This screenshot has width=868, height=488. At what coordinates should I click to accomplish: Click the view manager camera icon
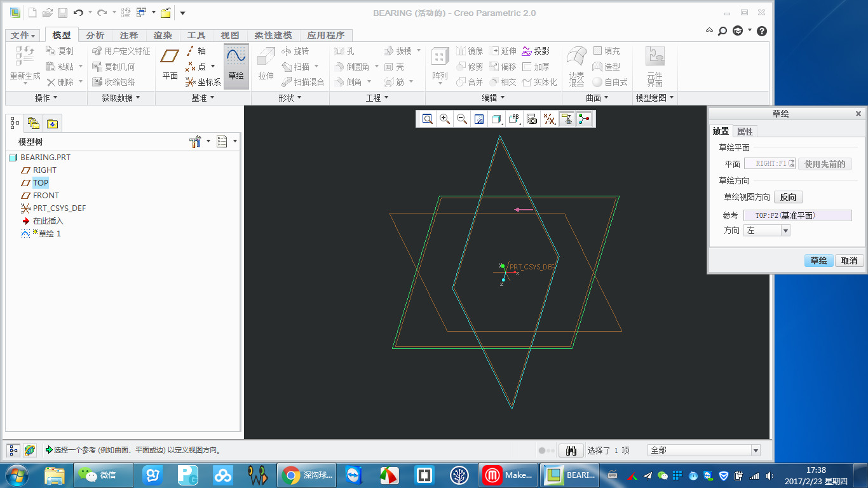(532, 119)
